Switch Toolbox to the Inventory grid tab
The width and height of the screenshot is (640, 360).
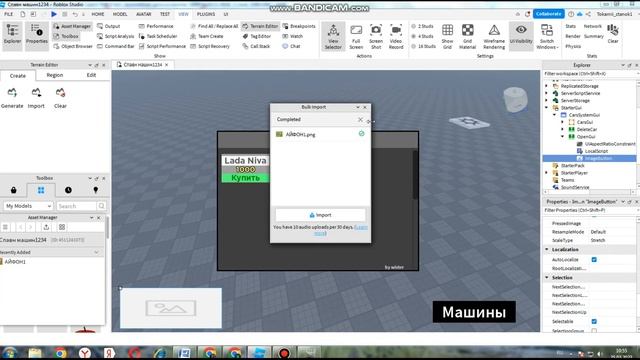click(41, 190)
